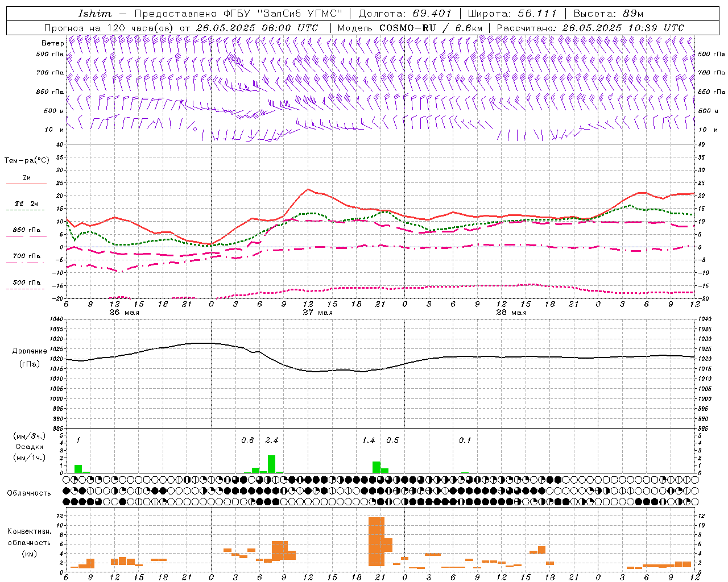The image size is (728, 582).
Task: Click the '(мм/3ч.)' precipitation unit label
Action: tap(29, 436)
